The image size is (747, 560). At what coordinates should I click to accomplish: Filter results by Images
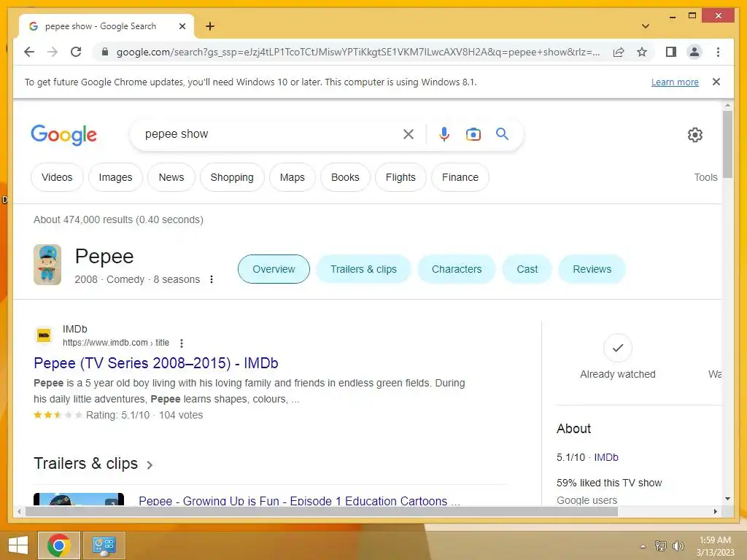coord(115,177)
